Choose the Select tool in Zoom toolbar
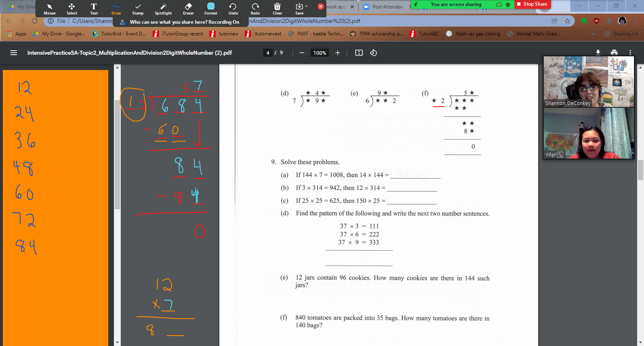Screen dimensions: 644x346 pyautogui.click(x=72, y=9)
